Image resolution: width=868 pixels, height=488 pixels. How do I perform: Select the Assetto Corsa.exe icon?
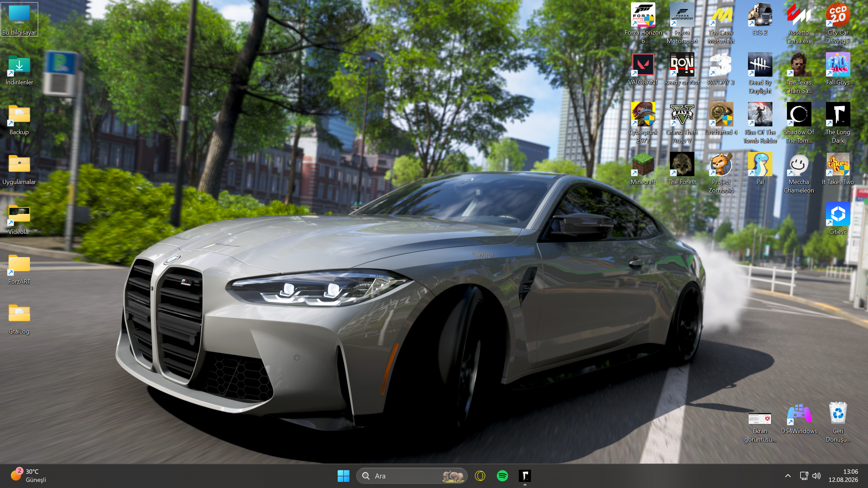[799, 24]
